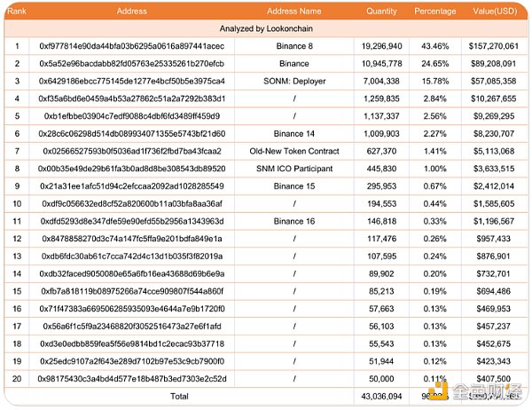Click the SNM ICO Participant label
532x410 pixels.
293,168
